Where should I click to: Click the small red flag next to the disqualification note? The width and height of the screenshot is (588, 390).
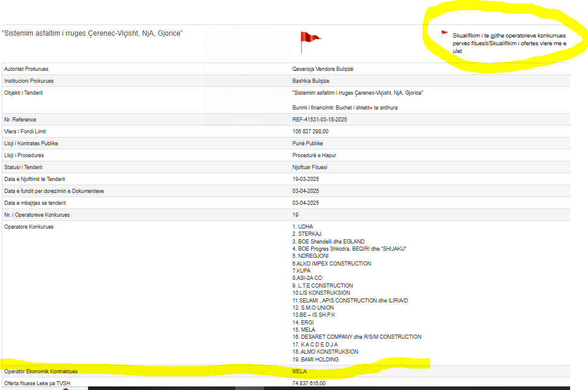[x=444, y=34]
